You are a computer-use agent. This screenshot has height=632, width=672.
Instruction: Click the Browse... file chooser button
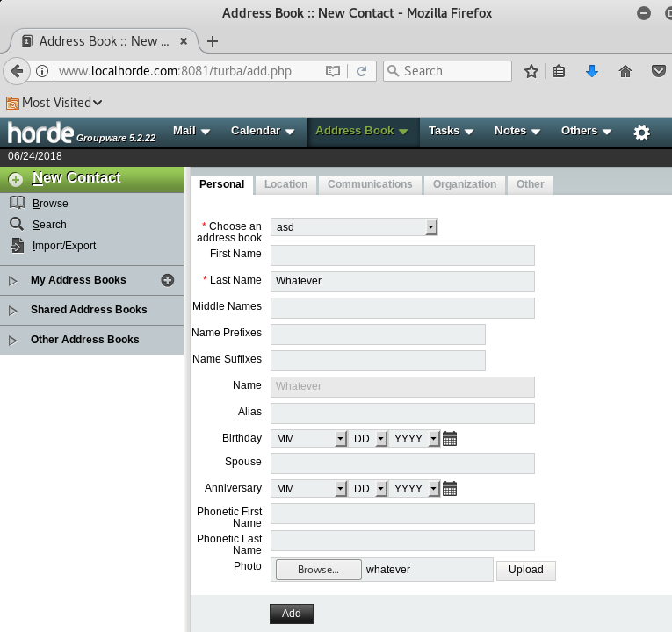[x=318, y=570]
